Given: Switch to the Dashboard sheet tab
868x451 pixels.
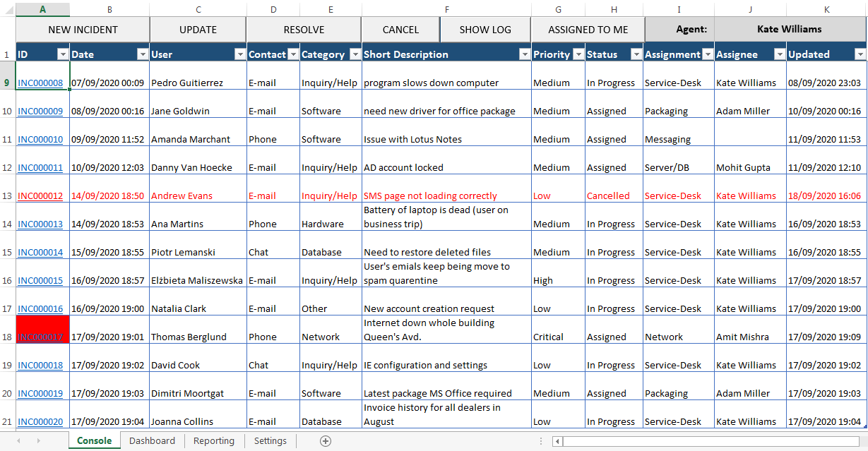Looking at the screenshot, I should 151,440.
